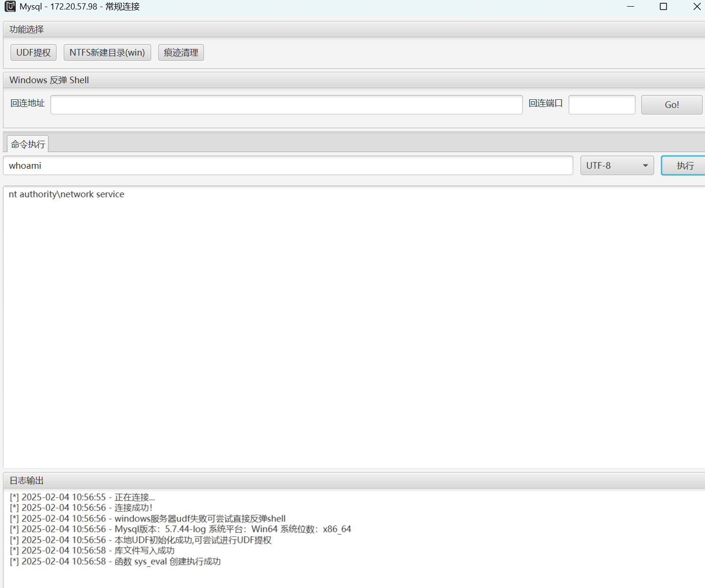Click the Go! reverse shell button
The width and height of the screenshot is (705, 588).
[672, 105]
